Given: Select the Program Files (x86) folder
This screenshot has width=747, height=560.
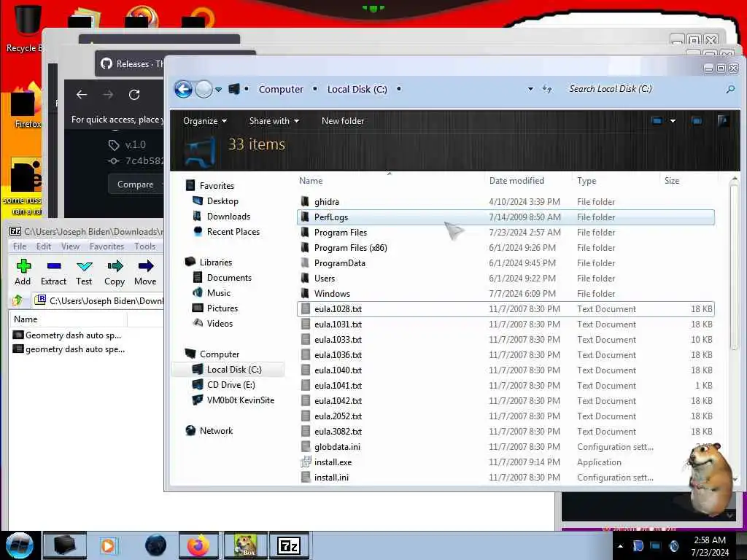Looking at the screenshot, I should coord(506,248).
